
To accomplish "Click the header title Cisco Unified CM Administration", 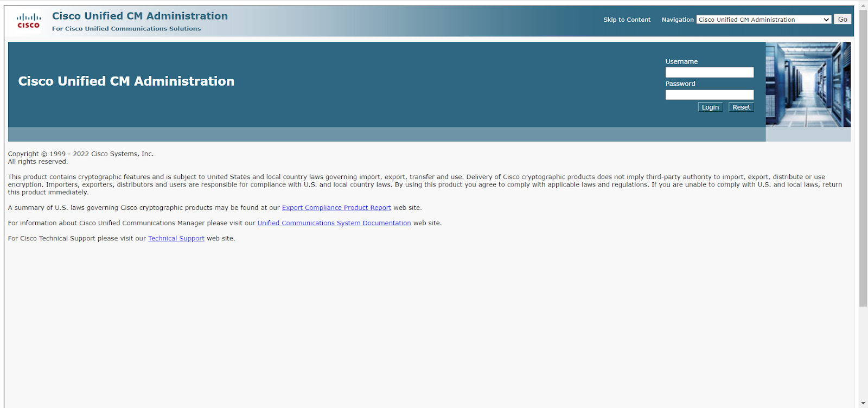I will coord(140,16).
